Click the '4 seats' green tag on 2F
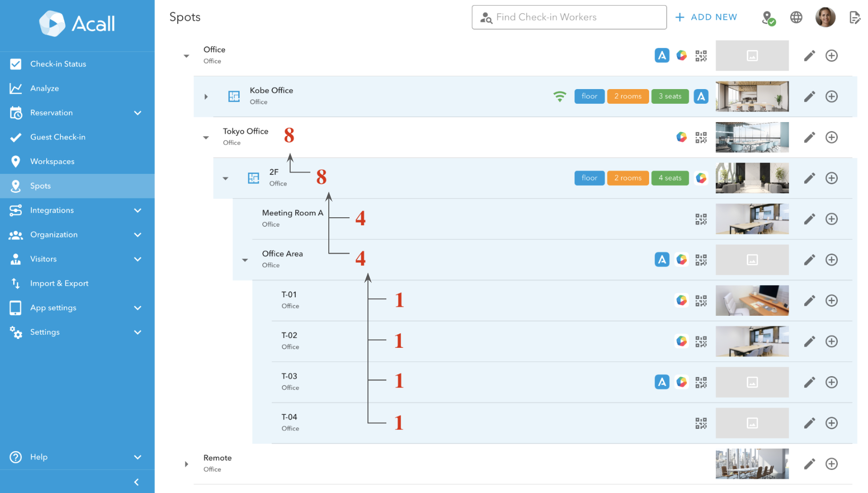868x493 pixels. (669, 178)
